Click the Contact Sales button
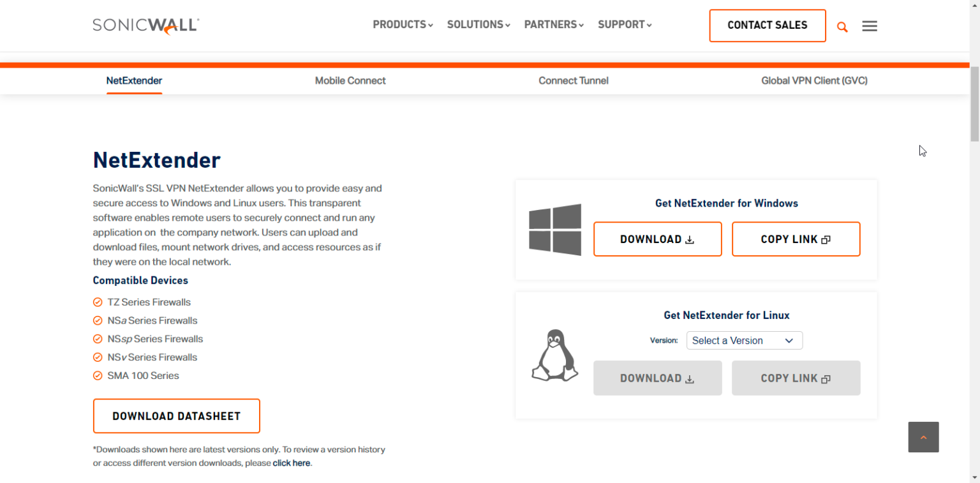The width and height of the screenshot is (980, 483). 768,26
